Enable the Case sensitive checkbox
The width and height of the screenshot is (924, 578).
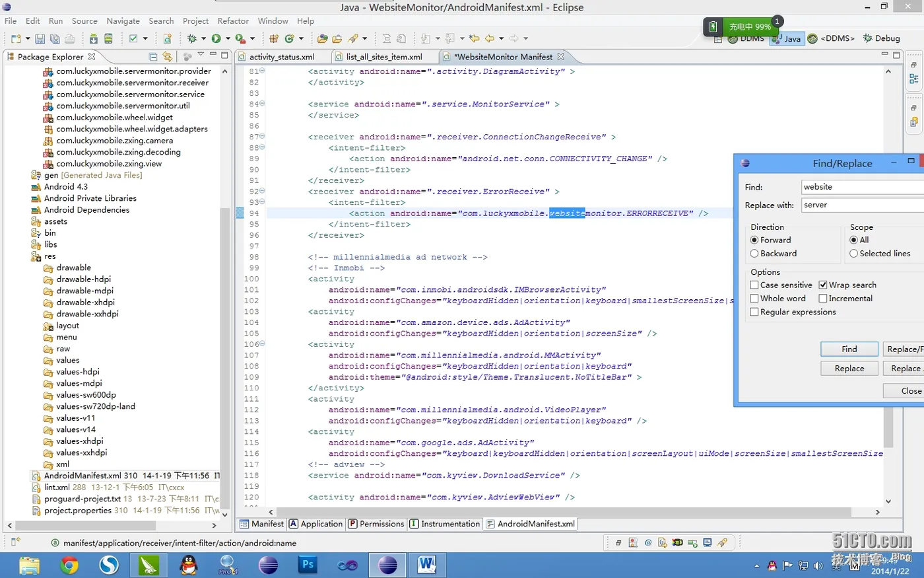point(754,285)
